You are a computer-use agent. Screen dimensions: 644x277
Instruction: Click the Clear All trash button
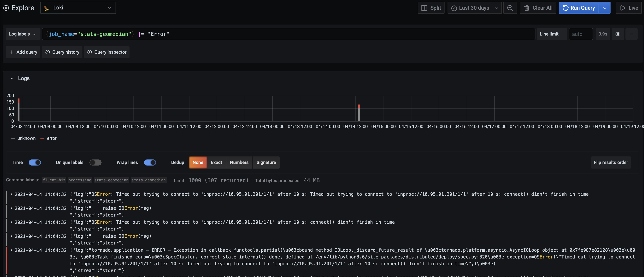538,8
